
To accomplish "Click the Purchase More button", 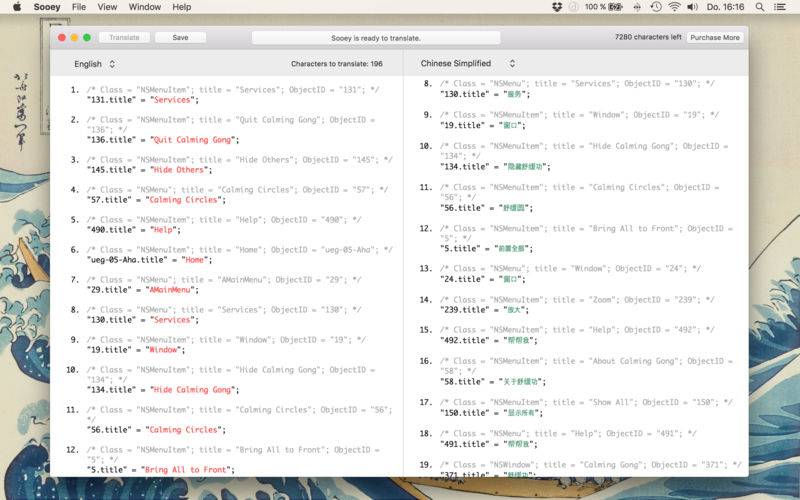I will (715, 37).
